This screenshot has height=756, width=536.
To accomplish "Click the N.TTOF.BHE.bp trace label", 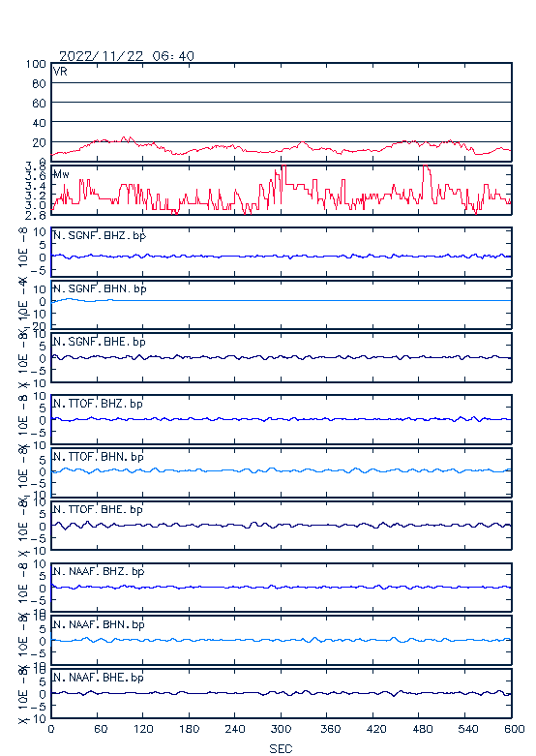I will tap(98, 509).
